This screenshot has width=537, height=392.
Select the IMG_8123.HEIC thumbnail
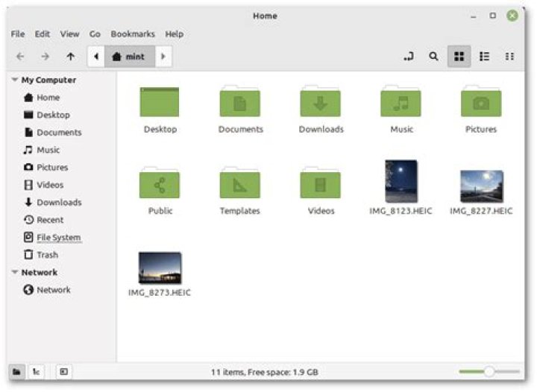[401, 181]
